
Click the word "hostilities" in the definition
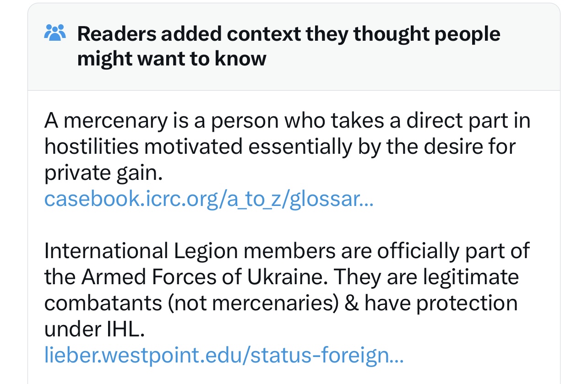tap(92, 146)
